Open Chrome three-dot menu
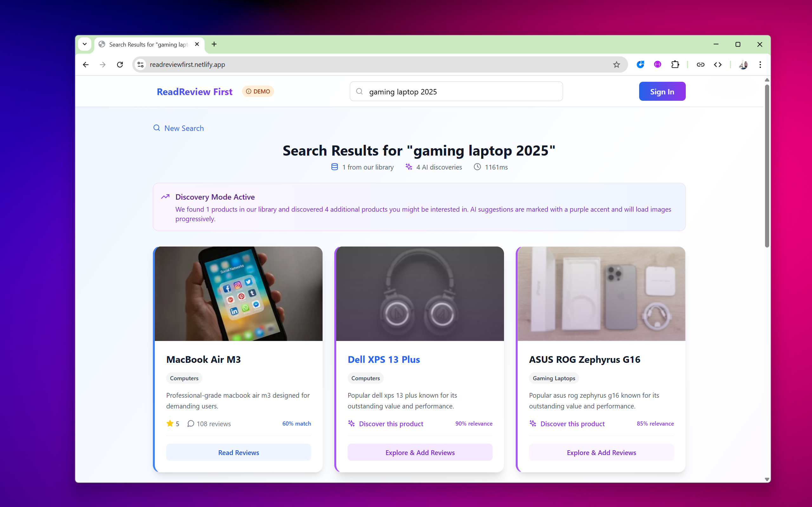Viewport: 812px width, 507px height. coord(760,64)
